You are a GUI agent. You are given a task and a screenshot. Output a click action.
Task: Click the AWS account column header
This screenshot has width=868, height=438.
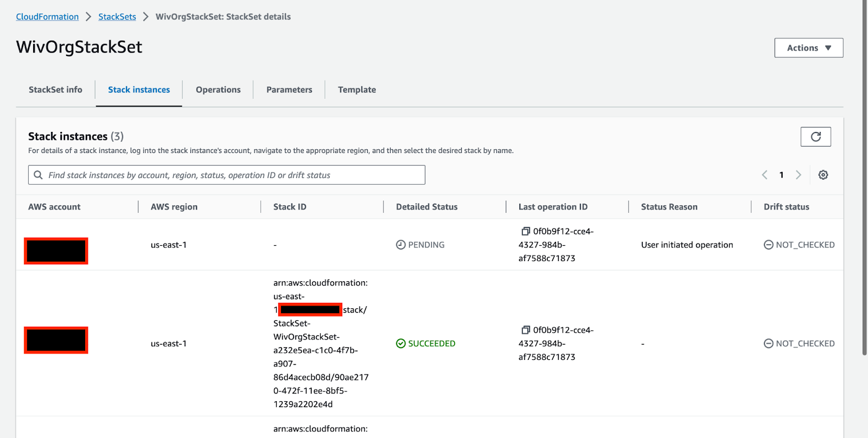[54, 207]
